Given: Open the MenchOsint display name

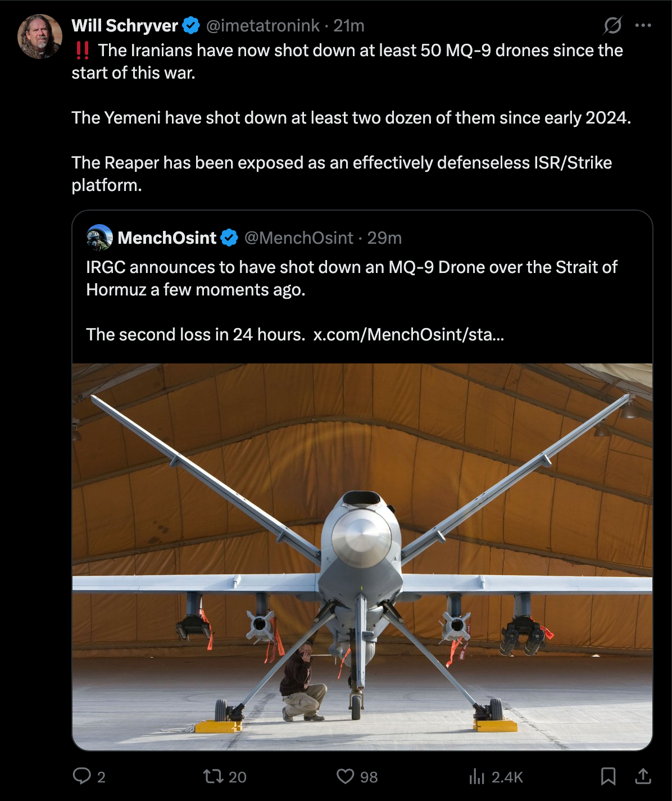Looking at the screenshot, I should point(167,238).
